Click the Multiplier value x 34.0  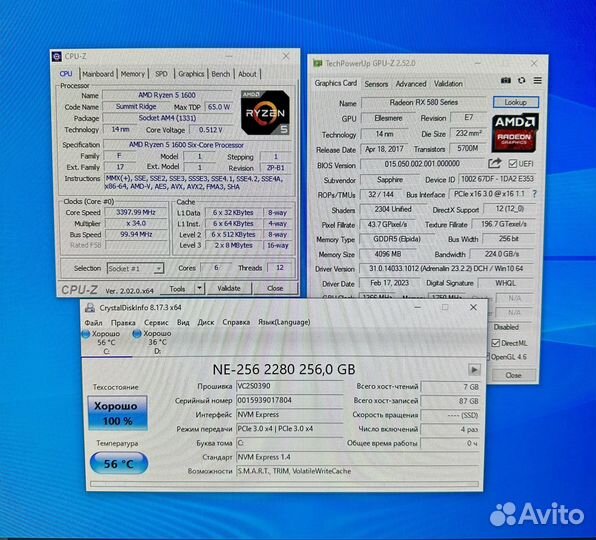(x=136, y=223)
